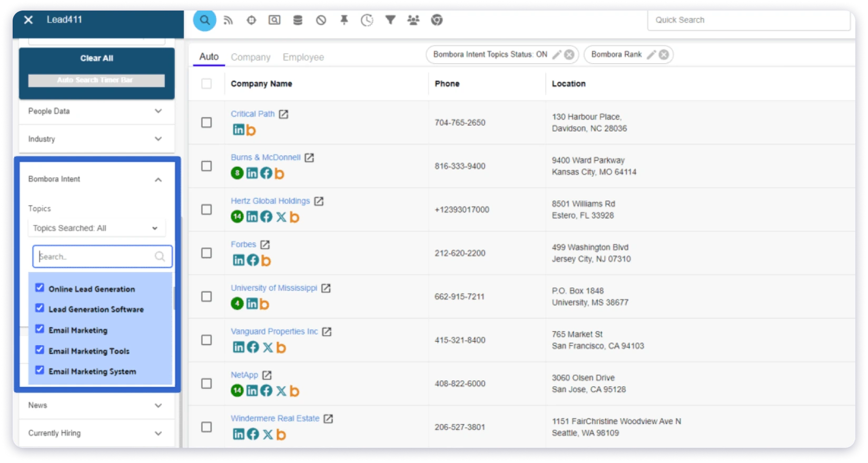Image resolution: width=868 pixels, height=463 pixels.
Task: Click the block/suppress circle icon
Action: click(x=321, y=20)
